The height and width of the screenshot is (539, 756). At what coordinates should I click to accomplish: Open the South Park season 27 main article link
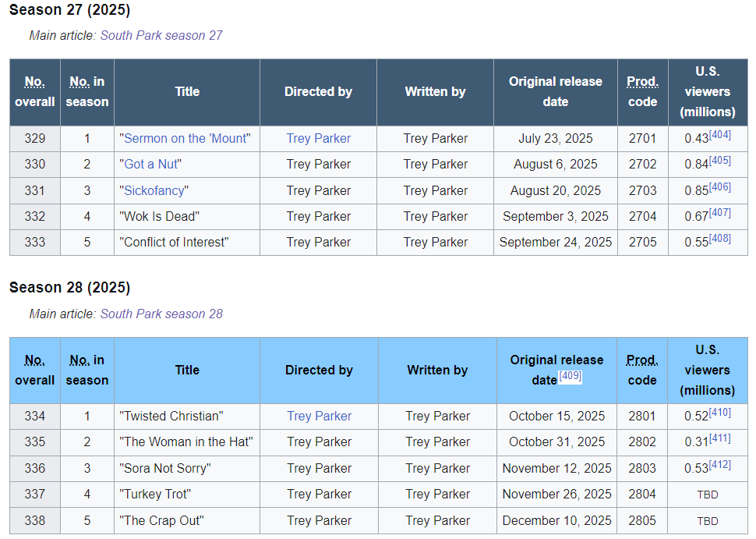[161, 36]
